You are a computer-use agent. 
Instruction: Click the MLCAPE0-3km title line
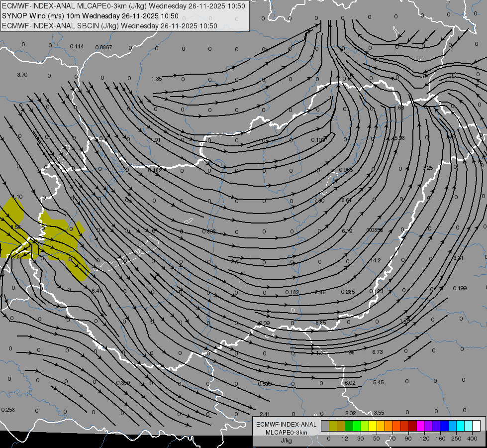click(123, 6)
